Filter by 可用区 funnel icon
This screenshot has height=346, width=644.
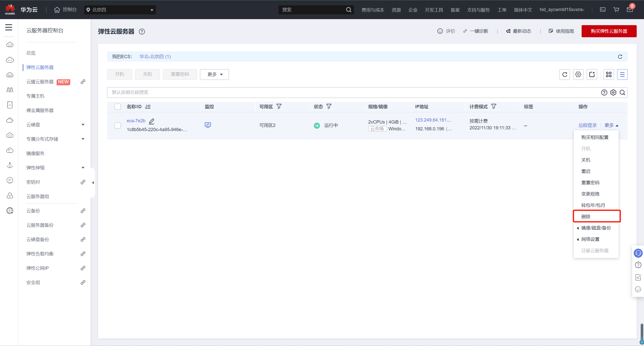(x=279, y=106)
